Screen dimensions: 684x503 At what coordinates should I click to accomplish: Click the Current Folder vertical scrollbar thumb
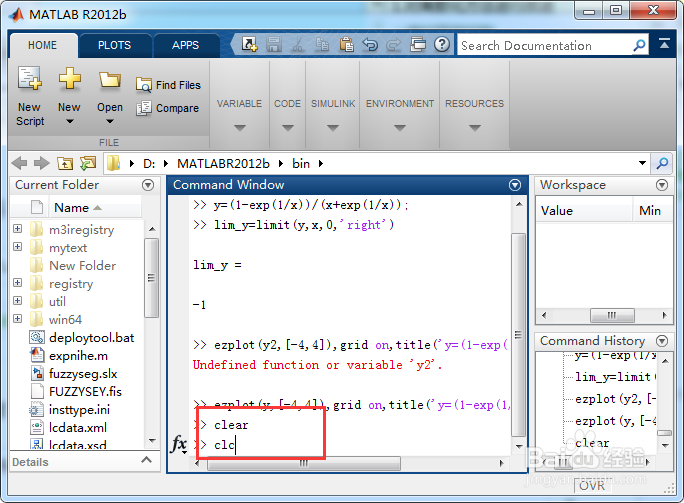[151, 278]
